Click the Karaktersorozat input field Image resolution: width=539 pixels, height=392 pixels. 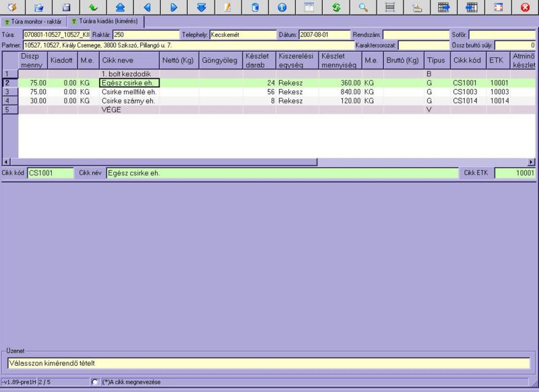424,45
